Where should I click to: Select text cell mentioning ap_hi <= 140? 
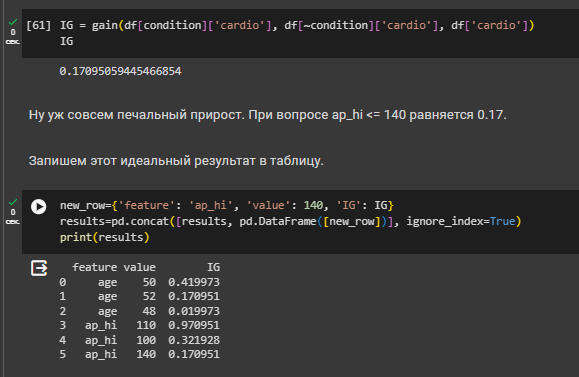tap(267, 115)
